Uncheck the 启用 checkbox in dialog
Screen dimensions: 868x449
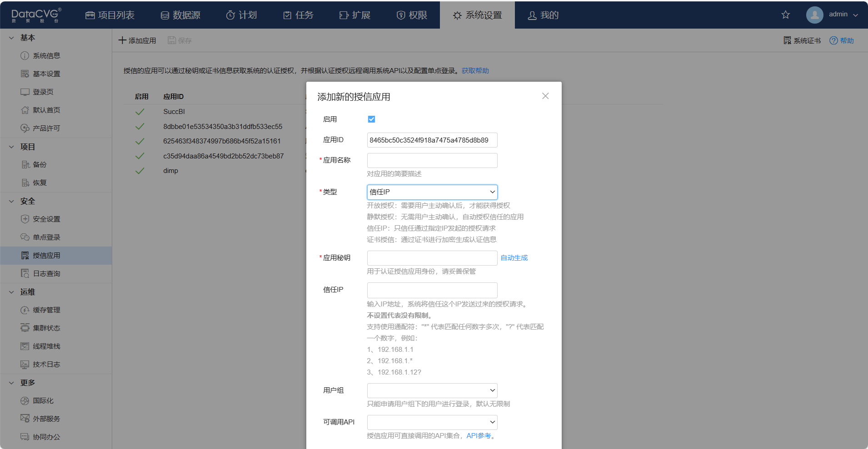pyautogui.click(x=371, y=119)
